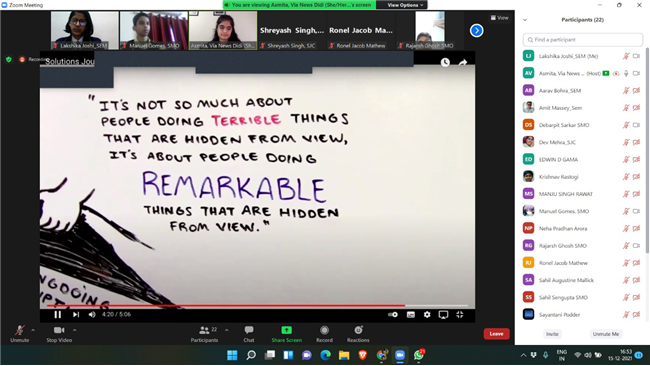
Task: Pause the playing video
Action: point(58,315)
